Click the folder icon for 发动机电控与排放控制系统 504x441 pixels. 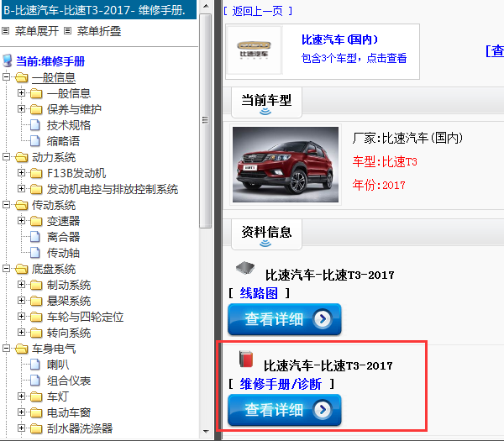pos(36,189)
